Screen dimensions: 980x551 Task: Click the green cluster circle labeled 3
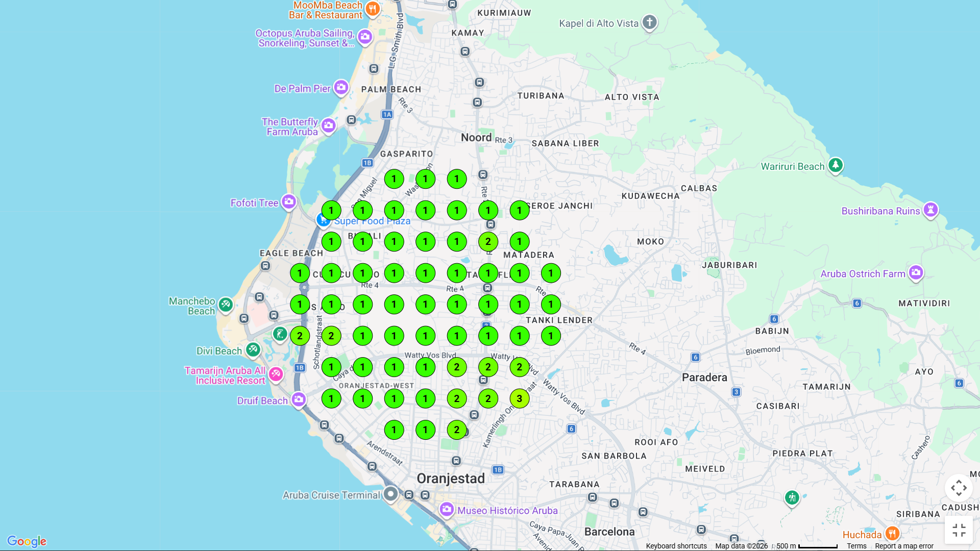[520, 398]
